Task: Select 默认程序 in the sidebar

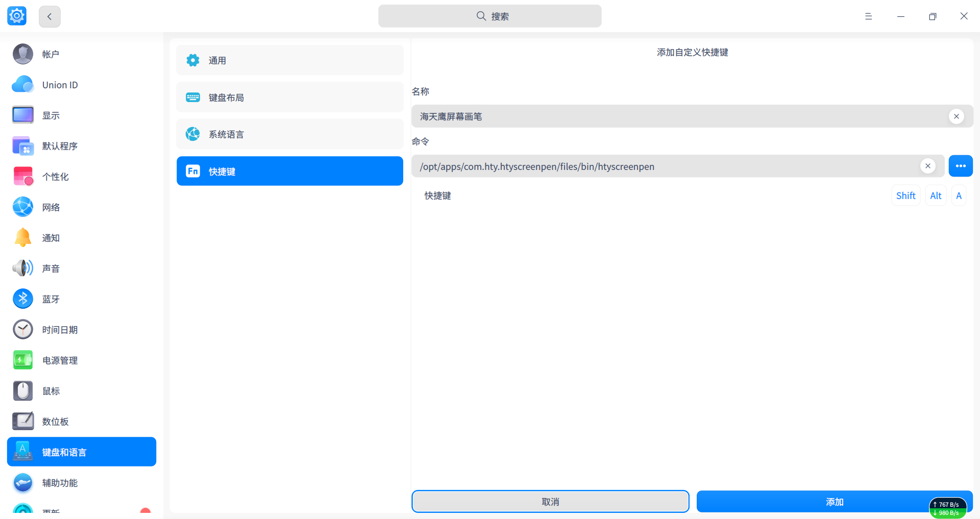Action: [x=82, y=146]
